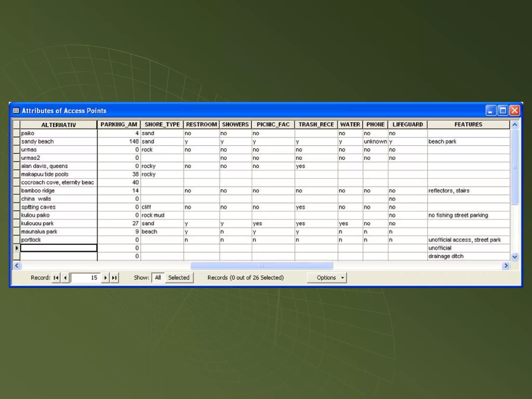Click the SHORE_TYPE column header

click(162, 124)
